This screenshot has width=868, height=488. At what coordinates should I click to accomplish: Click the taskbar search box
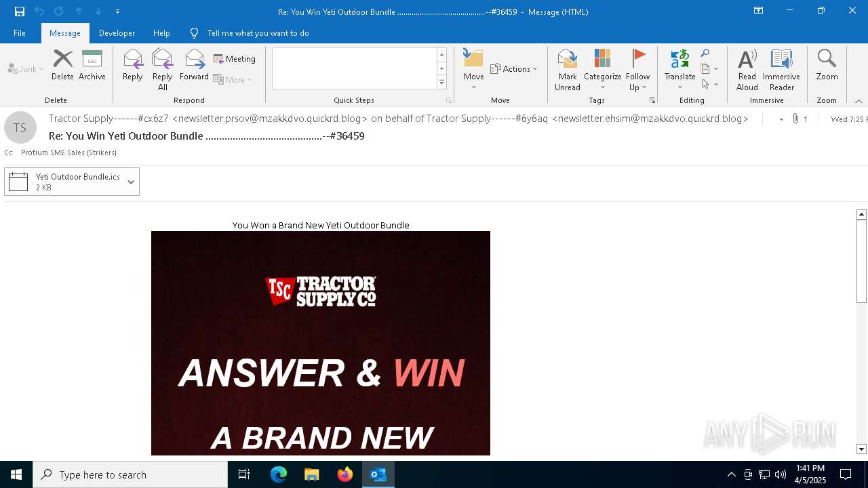130,474
